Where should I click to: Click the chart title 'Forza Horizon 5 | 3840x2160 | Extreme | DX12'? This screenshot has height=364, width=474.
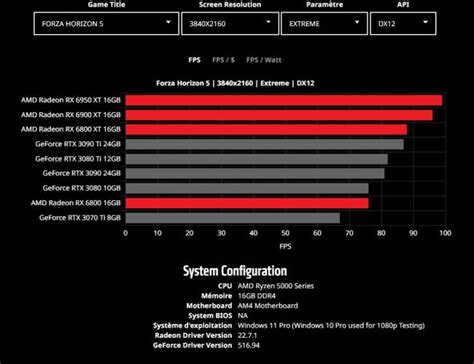[235, 83]
